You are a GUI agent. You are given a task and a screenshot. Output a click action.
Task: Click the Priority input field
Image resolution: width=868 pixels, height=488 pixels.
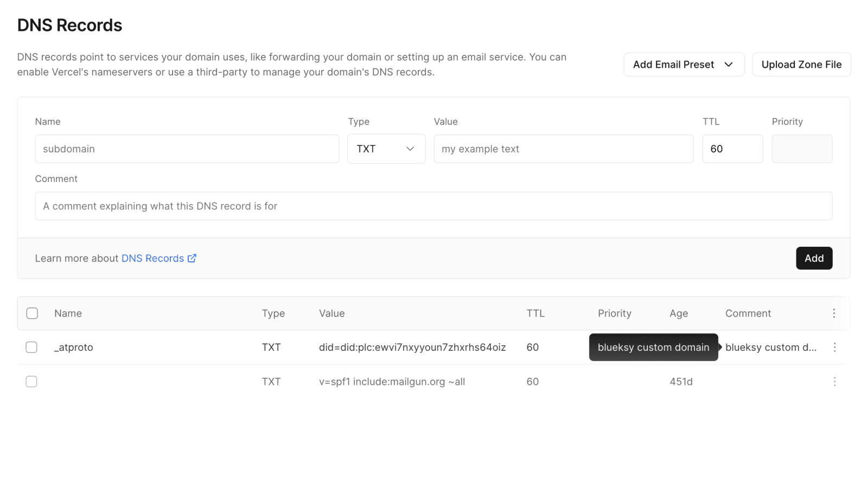pyautogui.click(x=801, y=149)
